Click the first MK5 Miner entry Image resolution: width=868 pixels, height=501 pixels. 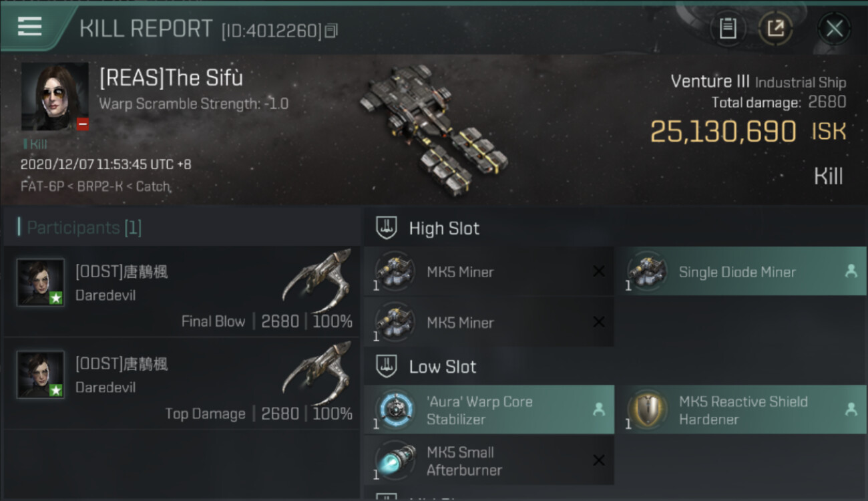489,271
